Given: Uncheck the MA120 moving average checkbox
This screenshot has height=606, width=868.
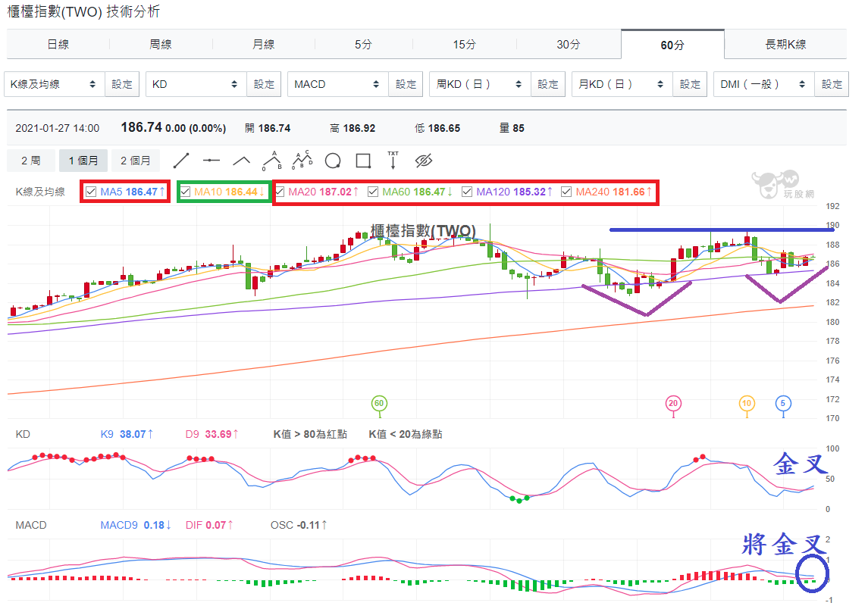Looking at the screenshot, I should click(467, 192).
